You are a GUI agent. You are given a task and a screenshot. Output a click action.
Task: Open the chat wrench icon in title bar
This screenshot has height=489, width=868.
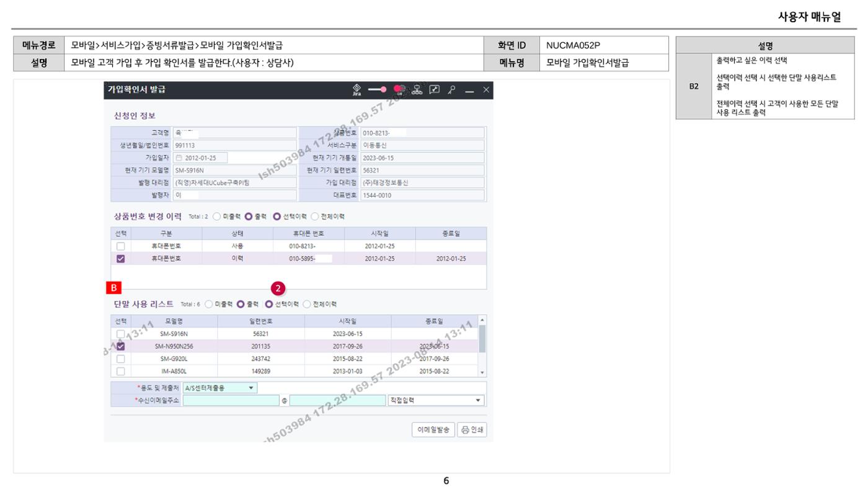tap(435, 90)
